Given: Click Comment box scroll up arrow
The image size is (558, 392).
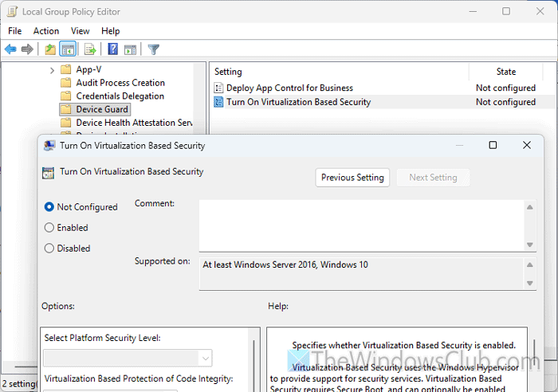Looking at the screenshot, I should [530, 207].
